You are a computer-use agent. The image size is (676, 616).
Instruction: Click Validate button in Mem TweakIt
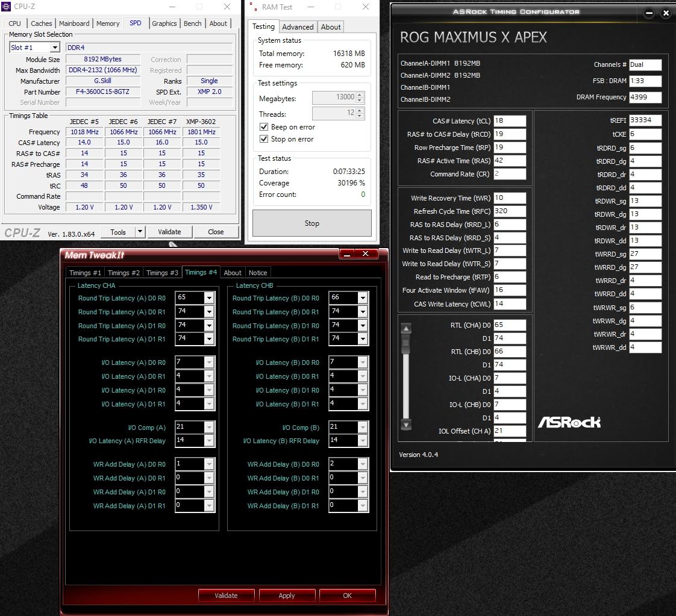227,596
